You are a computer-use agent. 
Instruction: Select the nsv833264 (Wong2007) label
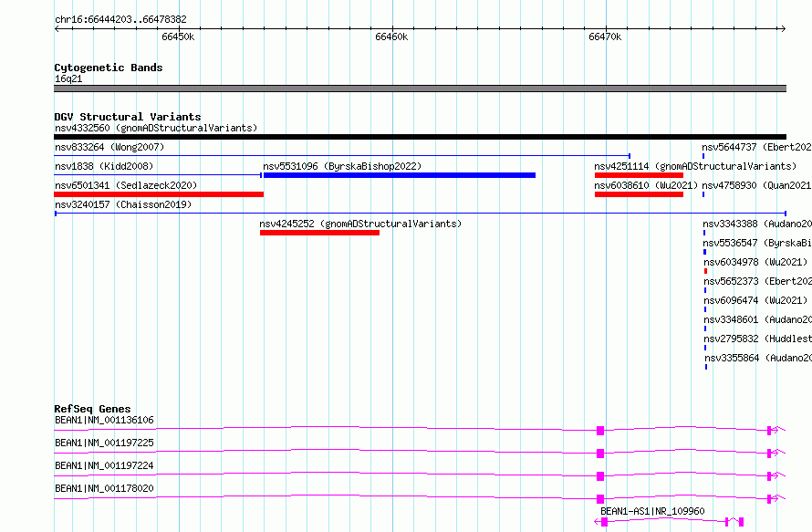[109, 147]
